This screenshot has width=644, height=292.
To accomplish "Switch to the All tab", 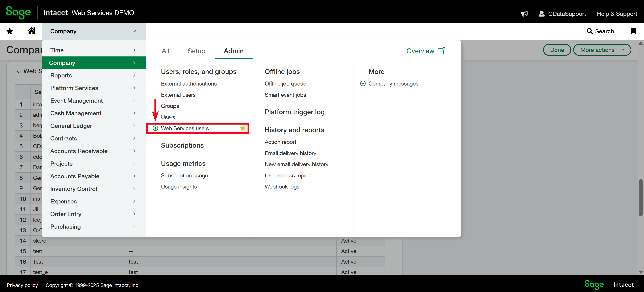I will [x=165, y=51].
